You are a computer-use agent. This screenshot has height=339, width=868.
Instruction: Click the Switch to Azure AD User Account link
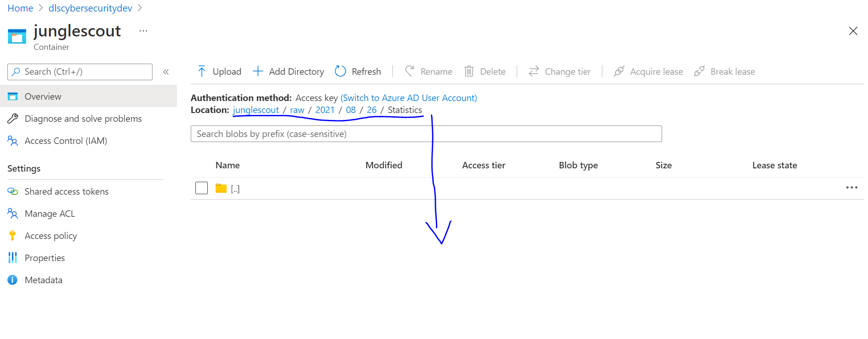pos(409,97)
